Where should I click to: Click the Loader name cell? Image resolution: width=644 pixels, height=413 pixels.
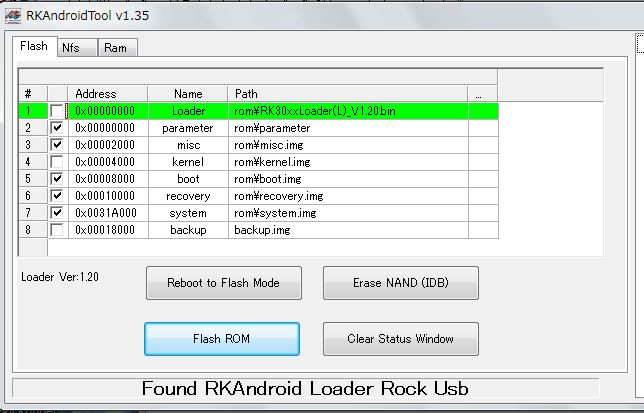189,111
